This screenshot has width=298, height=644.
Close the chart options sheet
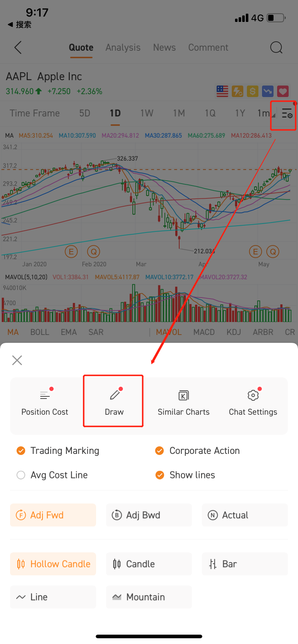click(x=17, y=360)
